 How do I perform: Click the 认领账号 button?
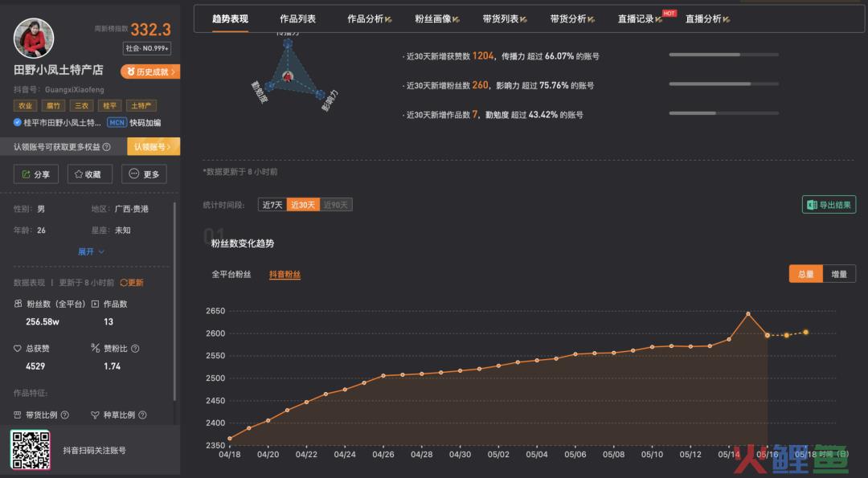click(154, 146)
